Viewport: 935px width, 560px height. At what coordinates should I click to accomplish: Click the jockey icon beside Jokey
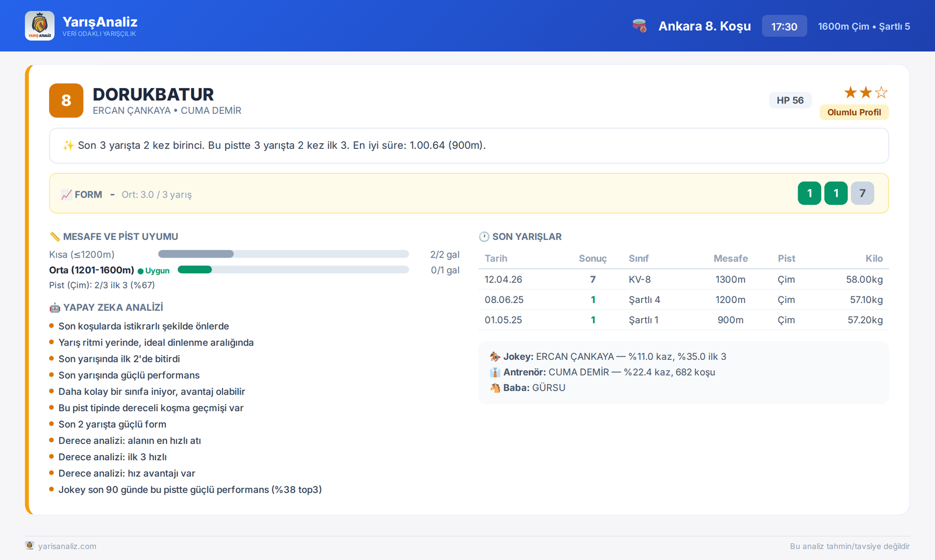click(495, 356)
